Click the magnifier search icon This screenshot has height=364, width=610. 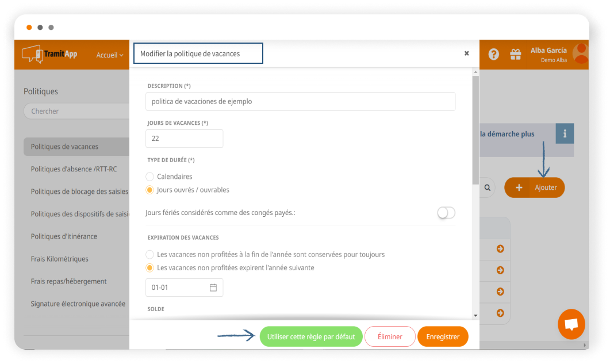click(488, 187)
